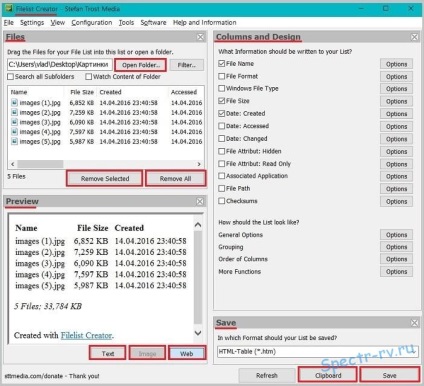This screenshot has width=424, height=386.
Task: Close the Save panel
Action: point(414,323)
